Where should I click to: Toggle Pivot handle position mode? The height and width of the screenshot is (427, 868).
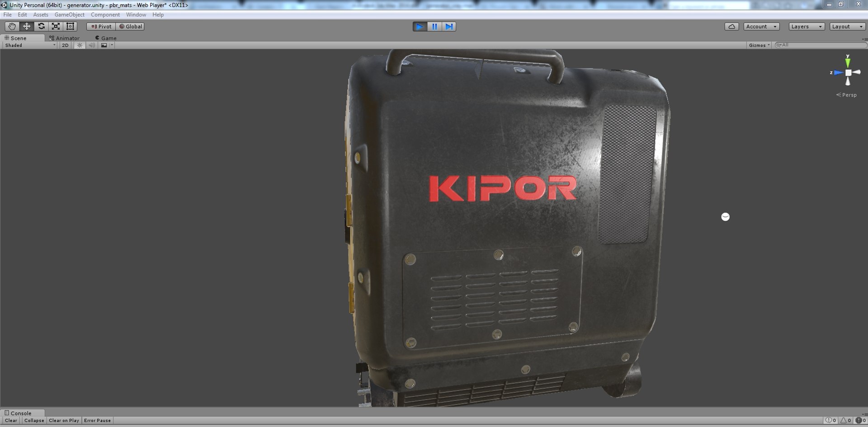(x=101, y=26)
